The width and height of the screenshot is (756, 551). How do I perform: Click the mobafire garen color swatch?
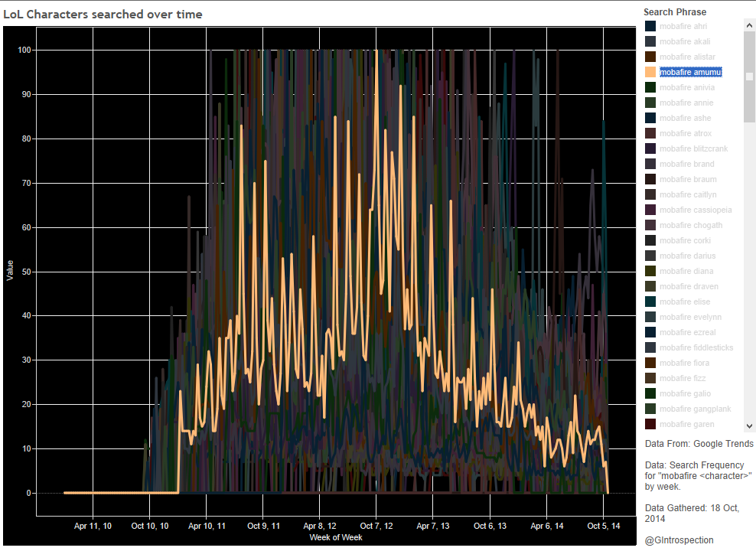point(650,424)
